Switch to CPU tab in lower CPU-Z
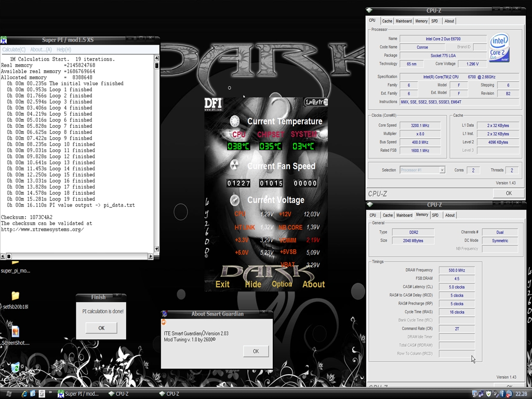The height and width of the screenshot is (399, 532). [x=373, y=215]
